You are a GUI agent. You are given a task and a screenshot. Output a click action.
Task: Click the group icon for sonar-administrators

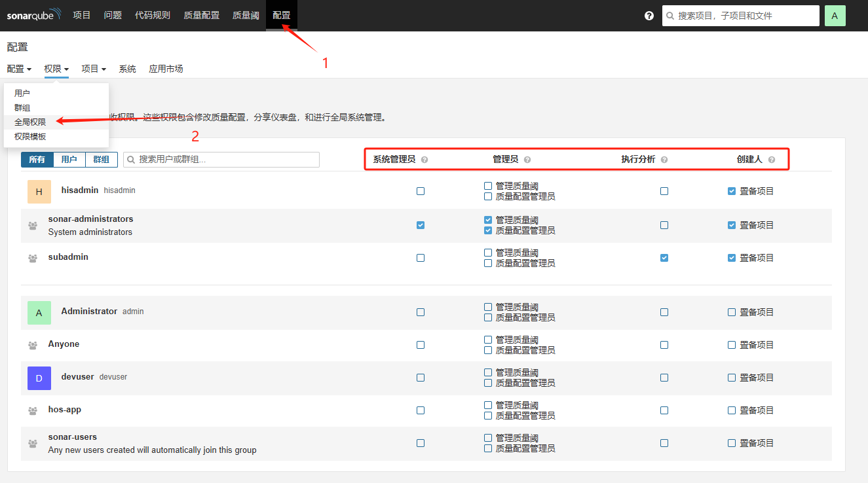pyautogui.click(x=33, y=226)
